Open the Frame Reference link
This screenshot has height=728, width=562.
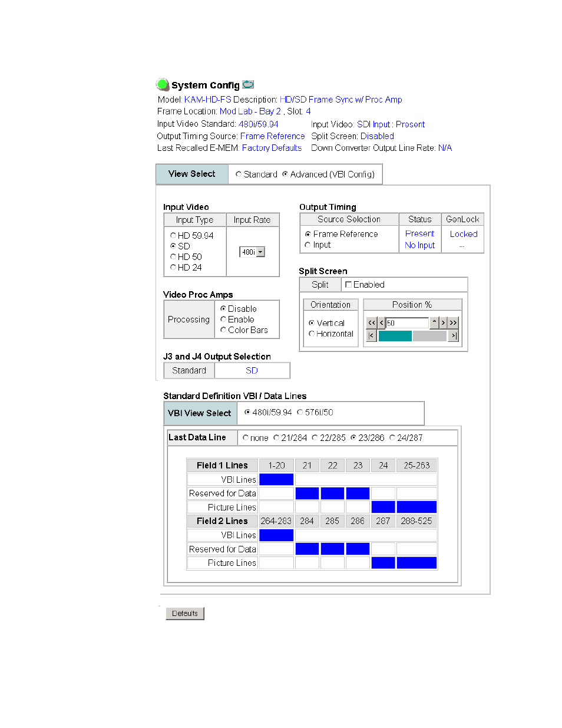tap(272, 136)
